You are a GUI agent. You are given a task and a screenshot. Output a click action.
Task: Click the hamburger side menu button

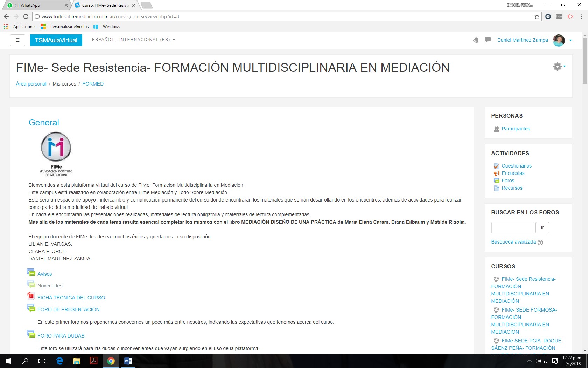tap(17, 40)
